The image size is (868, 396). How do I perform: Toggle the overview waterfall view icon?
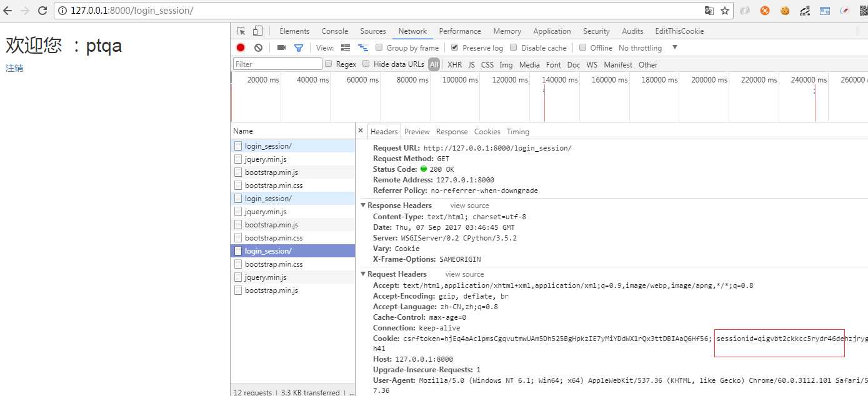[362, 48]
